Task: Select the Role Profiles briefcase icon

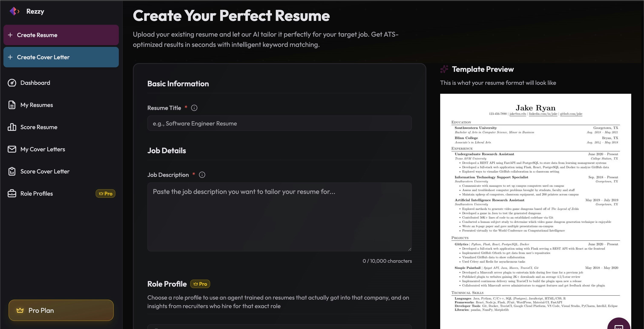Action: 12,193
